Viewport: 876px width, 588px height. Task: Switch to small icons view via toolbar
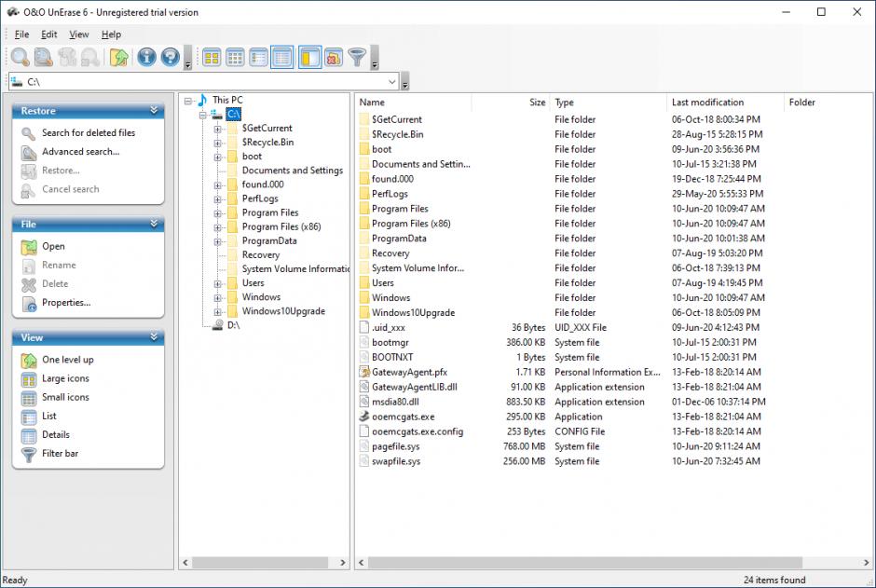[x=235, y=57]
